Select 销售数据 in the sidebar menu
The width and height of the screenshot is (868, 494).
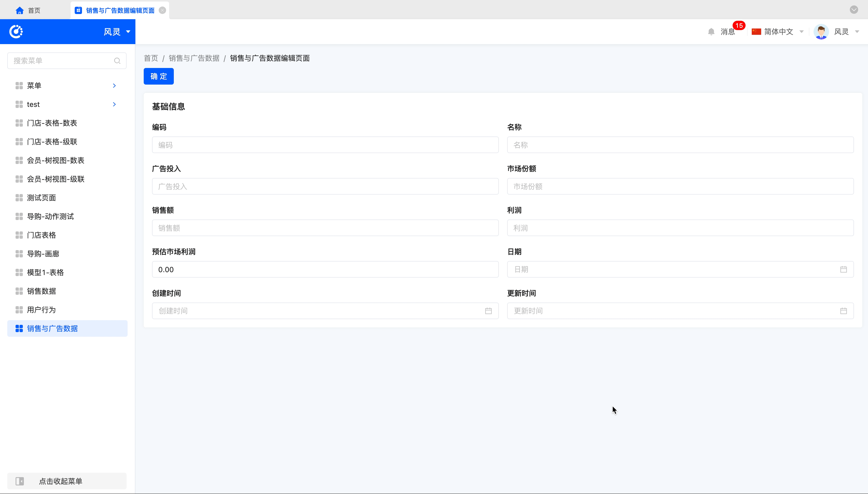pos(42,291)
